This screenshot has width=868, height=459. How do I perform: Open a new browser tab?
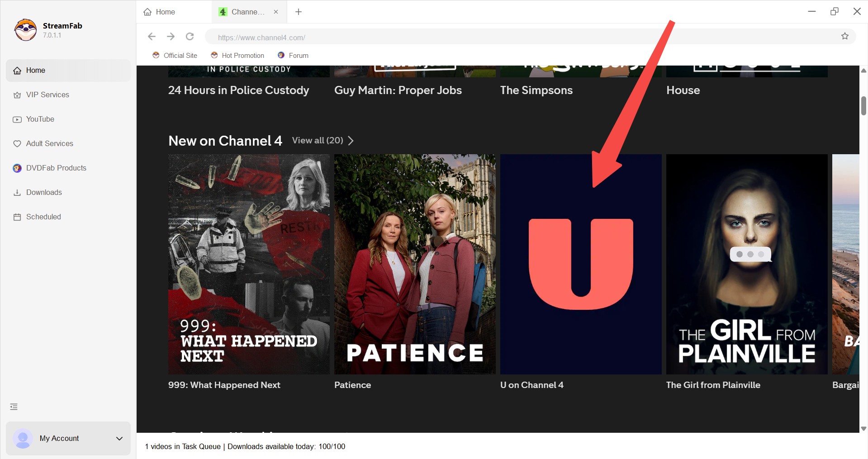tap(298, 12)
